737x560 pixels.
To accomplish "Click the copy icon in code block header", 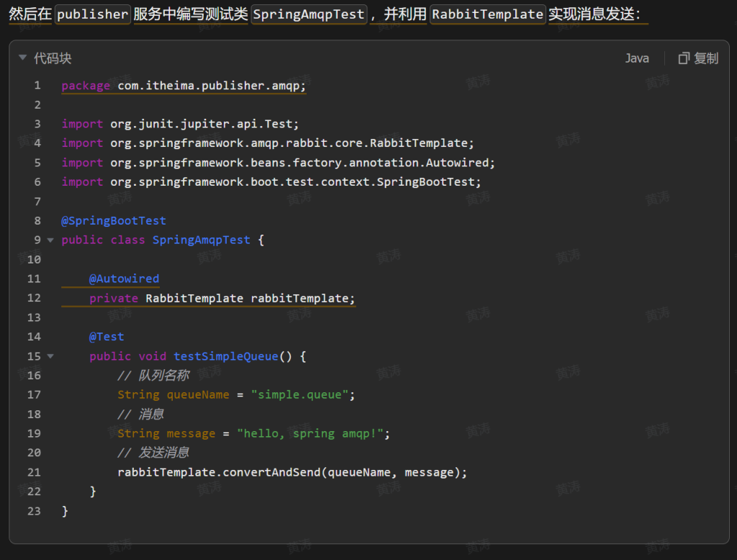I will (x=684, y=58).
